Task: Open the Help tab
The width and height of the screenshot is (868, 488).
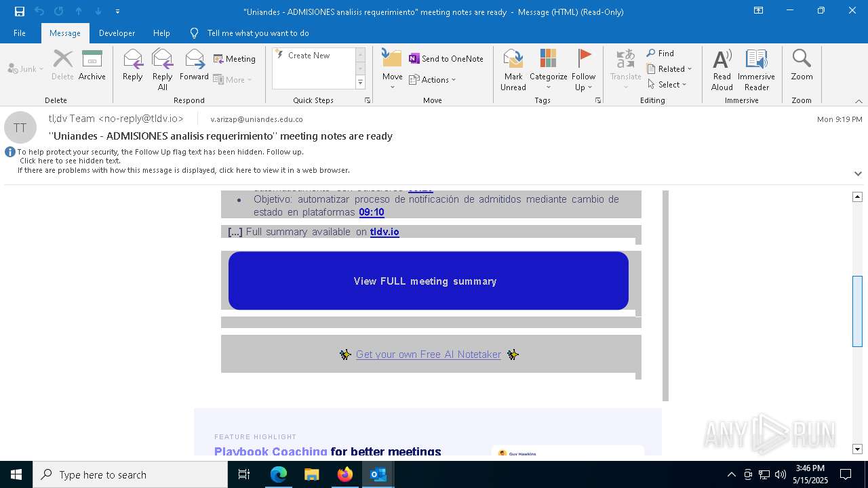Action: (x=161, y=33)
